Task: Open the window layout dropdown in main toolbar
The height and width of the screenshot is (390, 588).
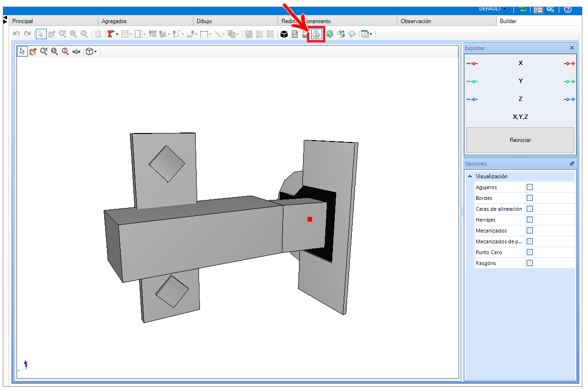Action: coord(371,34)
